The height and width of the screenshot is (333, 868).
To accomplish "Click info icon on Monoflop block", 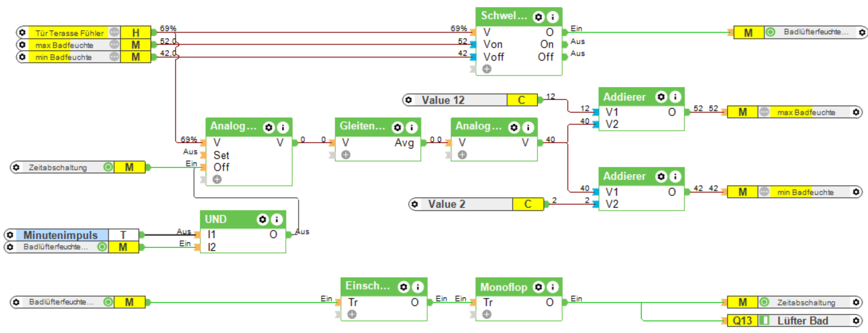I will click(553, 287).
